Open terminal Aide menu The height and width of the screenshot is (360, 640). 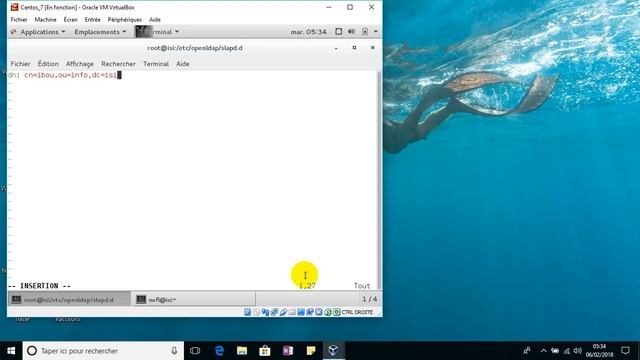coord(182,64)
